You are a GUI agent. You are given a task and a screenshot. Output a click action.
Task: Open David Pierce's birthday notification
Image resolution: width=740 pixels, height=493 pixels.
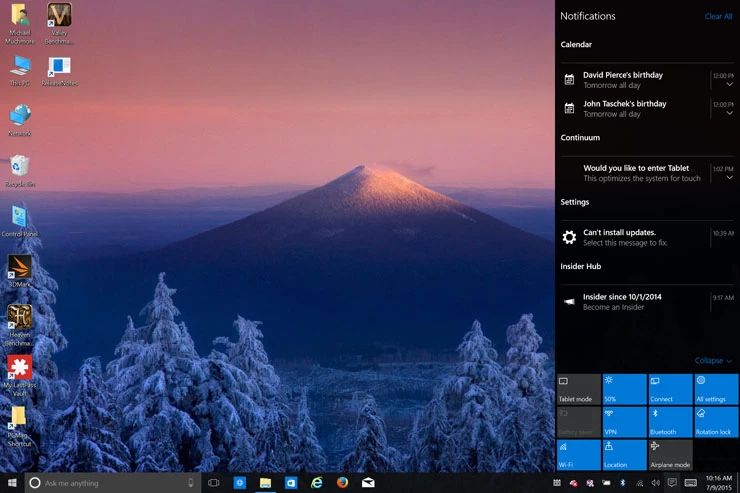[647, 80]
